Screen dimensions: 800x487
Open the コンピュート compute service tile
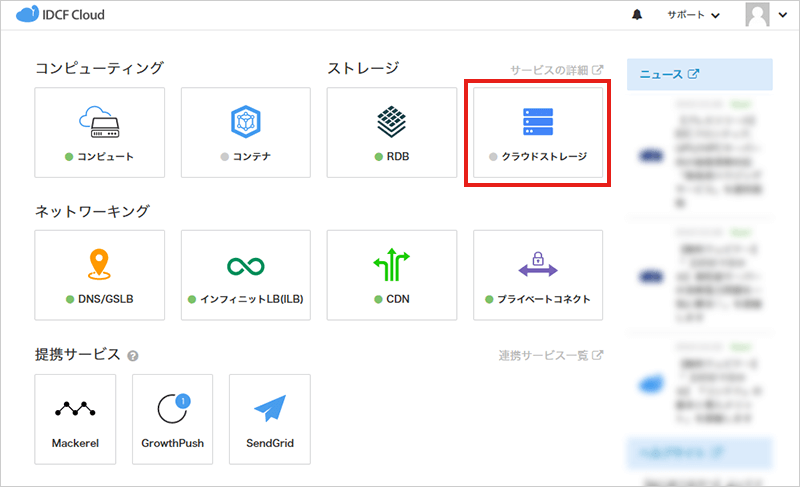(99, 132)
